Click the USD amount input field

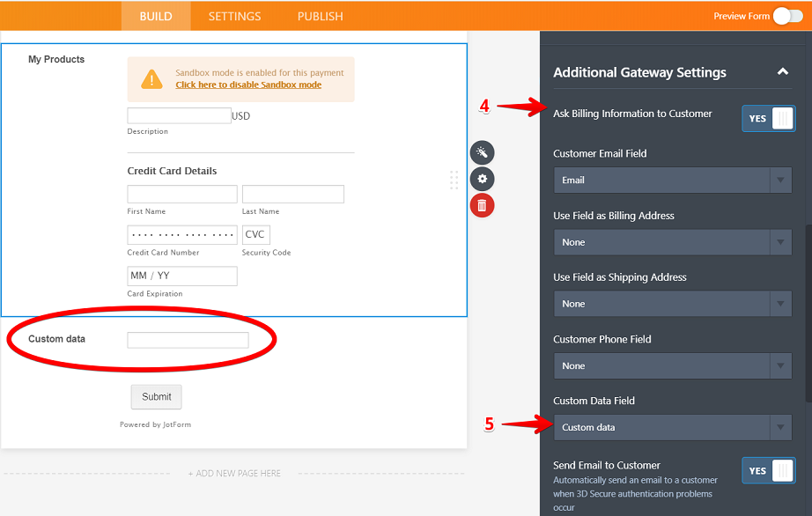[x=179, y=115]
